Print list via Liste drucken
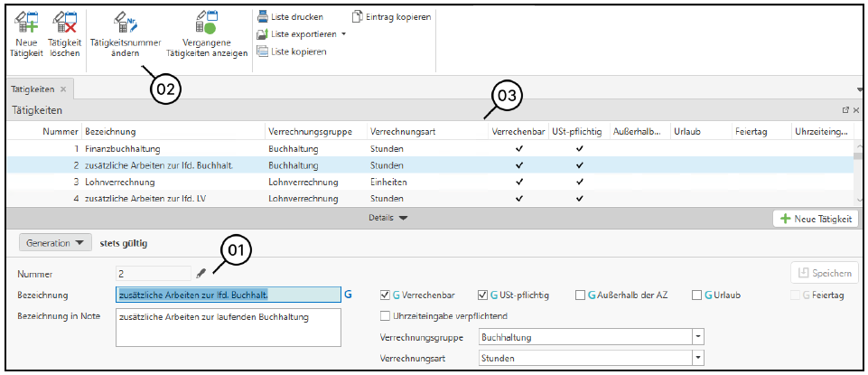 291,16
